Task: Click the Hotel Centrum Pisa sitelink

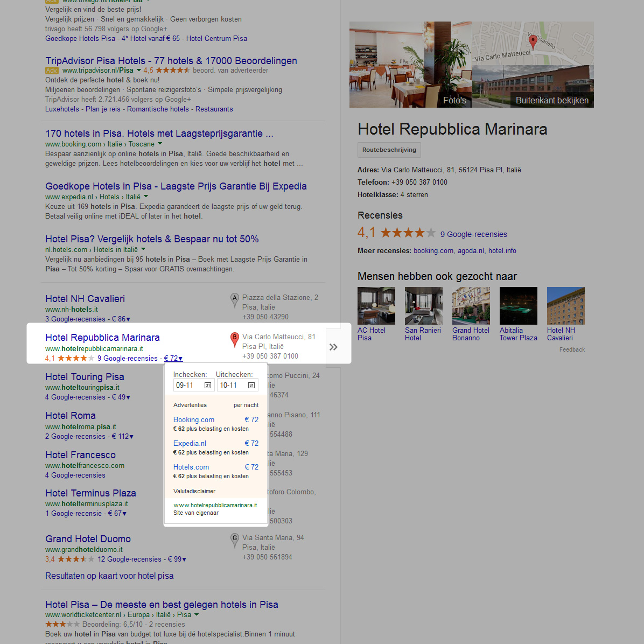Action: tap(216, 38)
